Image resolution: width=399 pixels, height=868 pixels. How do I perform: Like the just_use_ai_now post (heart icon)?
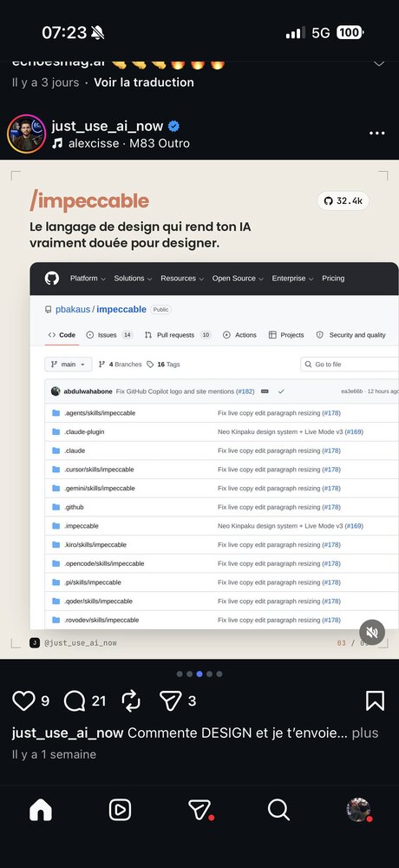(x=23, y=700)
